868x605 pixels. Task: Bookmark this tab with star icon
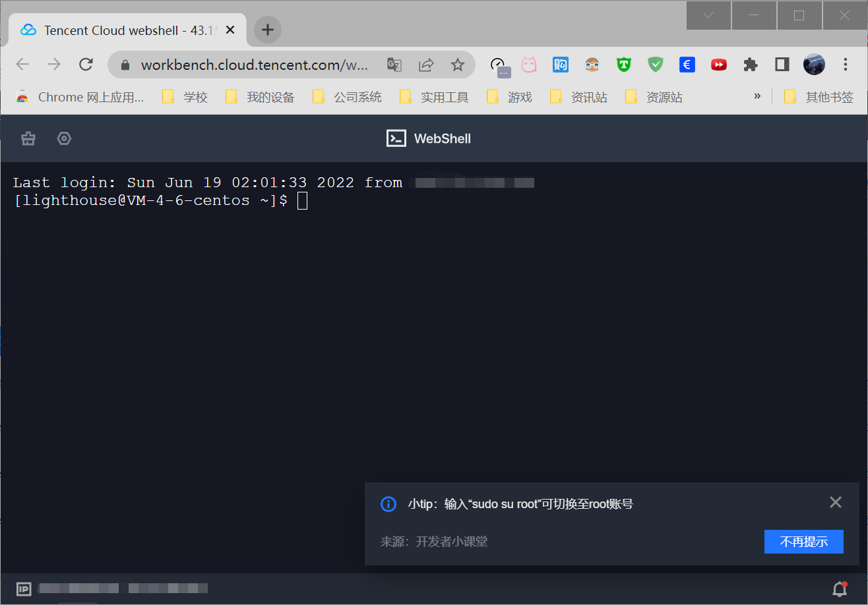point(458,65)
